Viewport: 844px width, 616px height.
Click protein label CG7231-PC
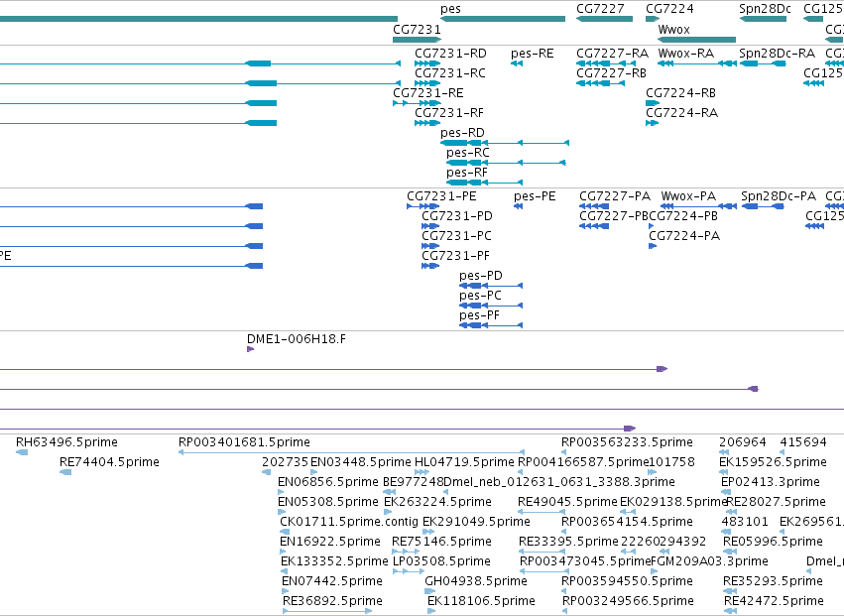coord(456,236)
